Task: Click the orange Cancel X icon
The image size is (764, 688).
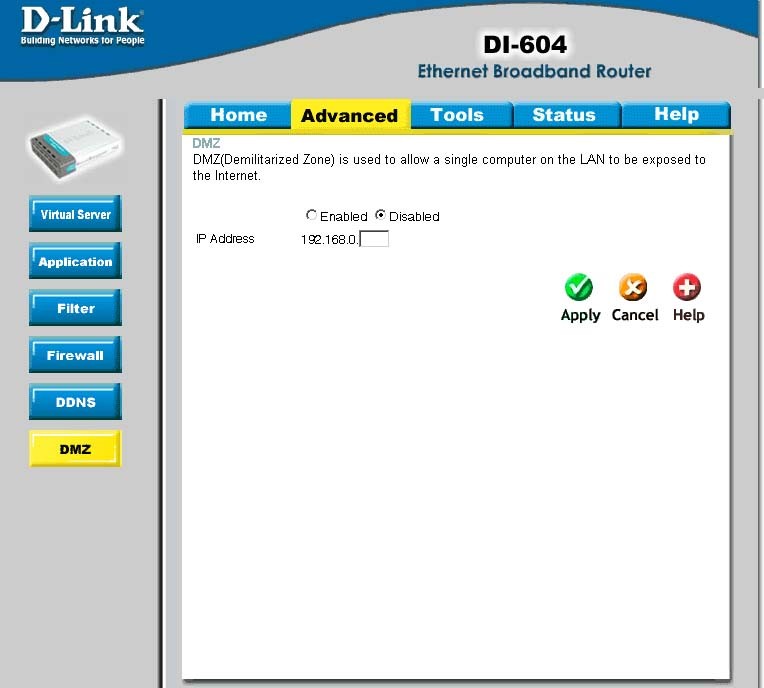Action: [633, 287]
